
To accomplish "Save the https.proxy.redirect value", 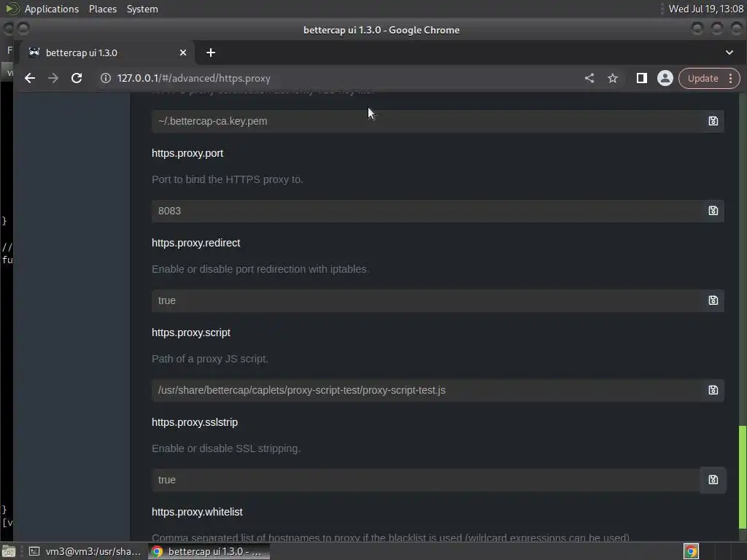I will (713, 300).
